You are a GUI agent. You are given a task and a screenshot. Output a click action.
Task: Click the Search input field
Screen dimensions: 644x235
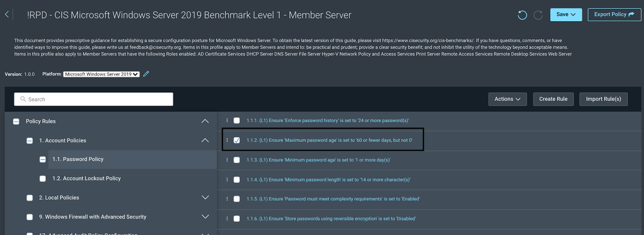pos(93,99)
